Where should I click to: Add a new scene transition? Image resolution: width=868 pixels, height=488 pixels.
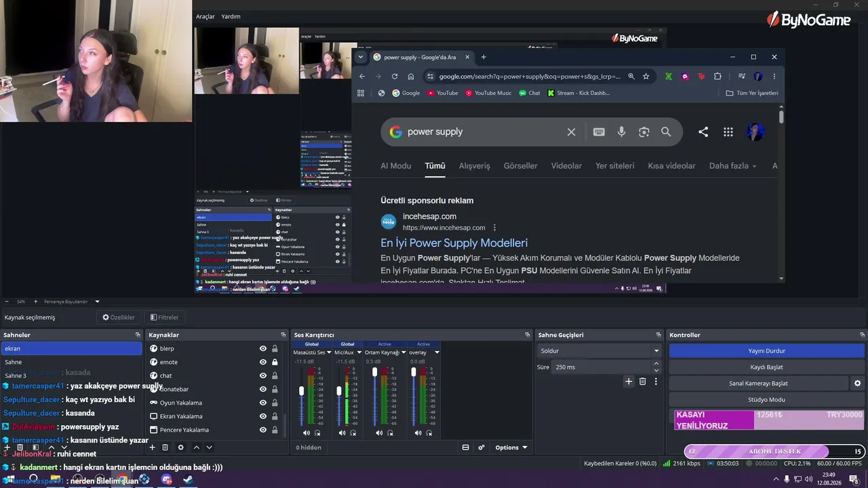[629, 382]
